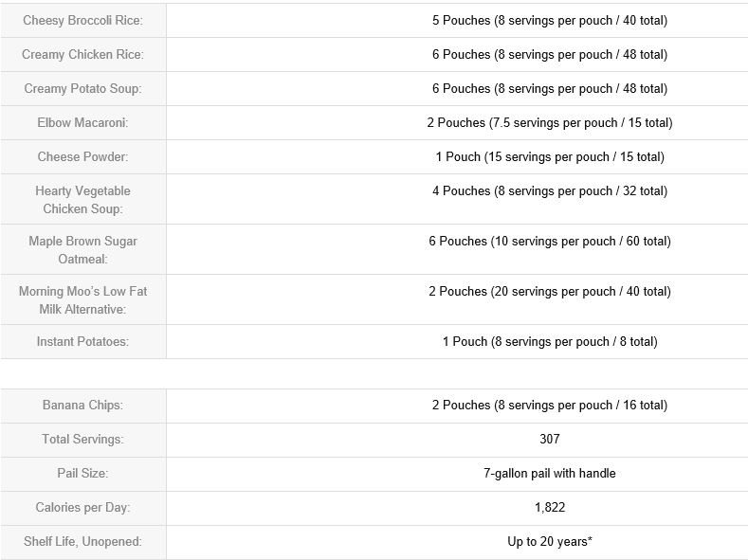Click the Creamy Chicken Rice row label
The height and width of the screenshot is (560, 748).
point(83,55)
